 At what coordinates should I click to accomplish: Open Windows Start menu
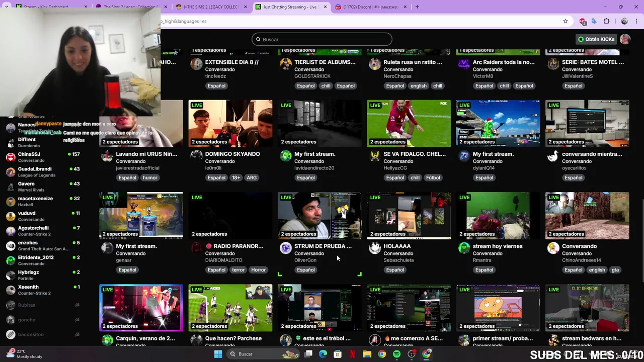[218, 354]
